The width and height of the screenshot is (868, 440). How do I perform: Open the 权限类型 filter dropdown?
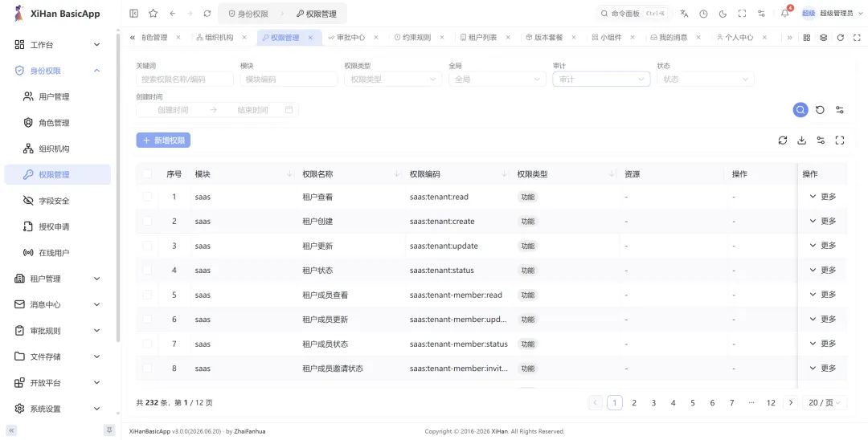coord(393,79)
